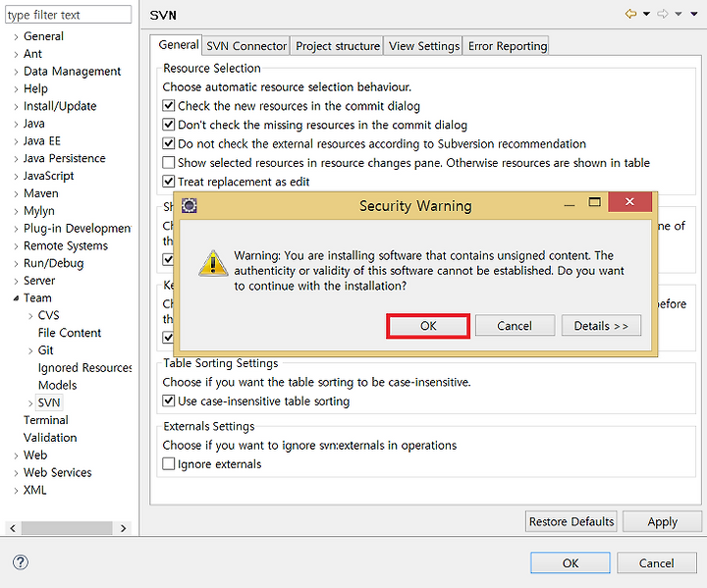Minimize the Security Warning dialog
Viewport: 707px width, 588px height.
[570, 204]
